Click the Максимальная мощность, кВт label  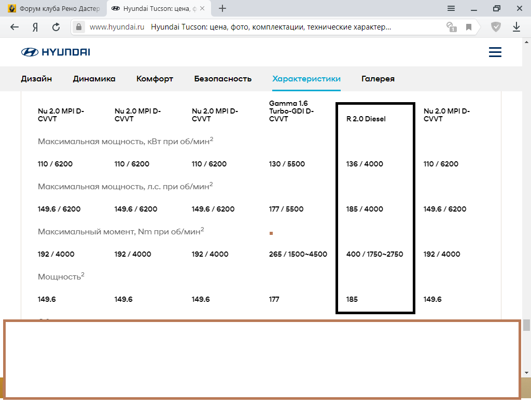click(x=125, y=141)
